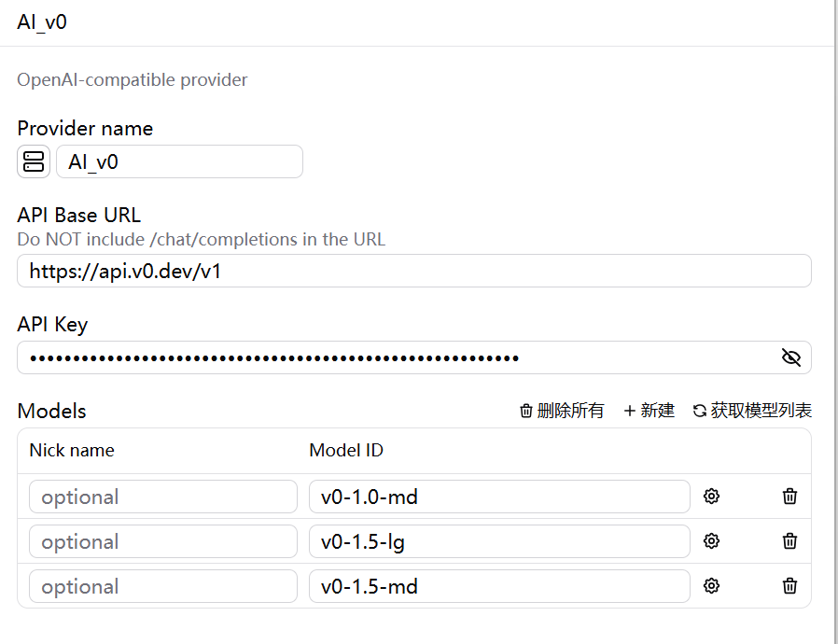Delete the v0-1.5-md model row

click(789, 586)
